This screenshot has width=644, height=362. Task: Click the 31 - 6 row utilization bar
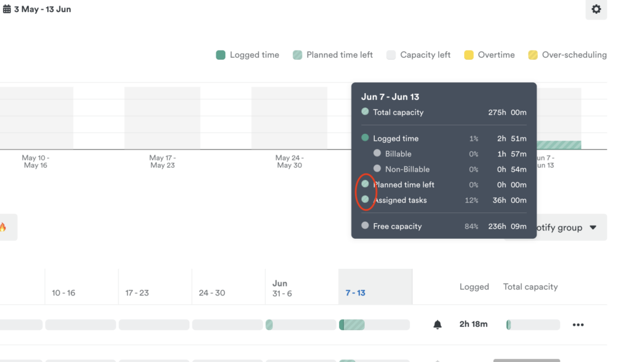[x=301, y=325]
